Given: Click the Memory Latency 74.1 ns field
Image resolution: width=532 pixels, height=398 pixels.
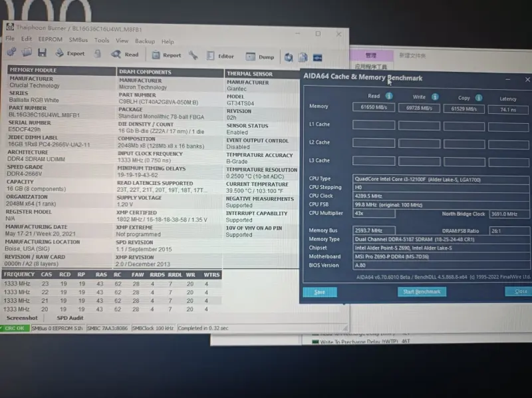Looking at the screenshot, I should (508, 110).
